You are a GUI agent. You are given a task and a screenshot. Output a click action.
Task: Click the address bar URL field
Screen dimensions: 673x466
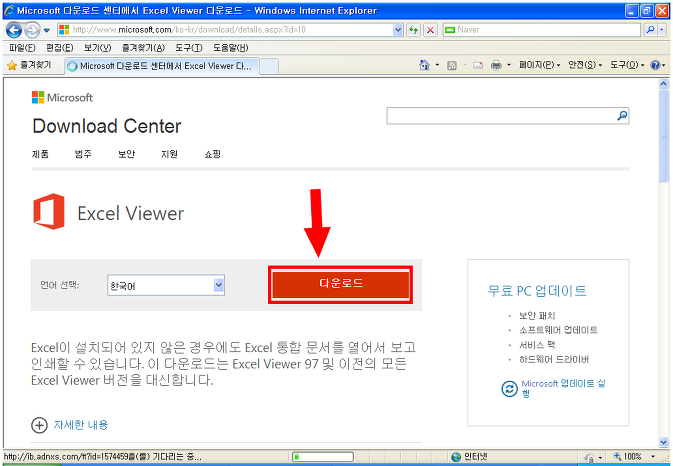(x=225, y=30)
